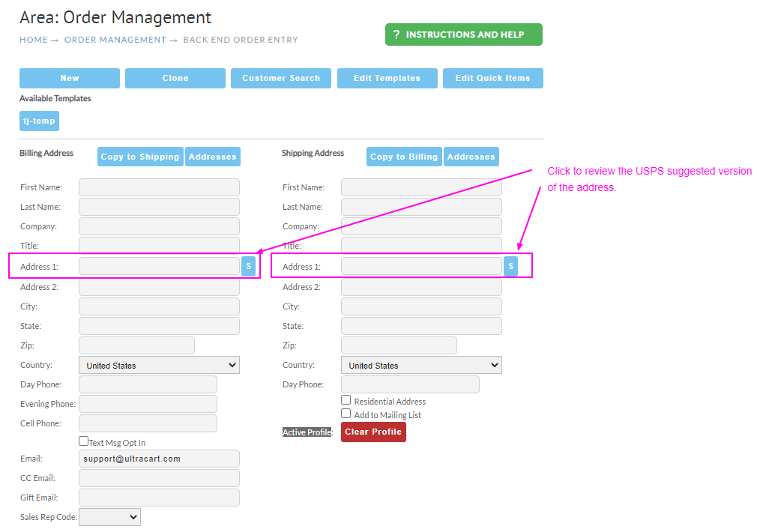Image resolution: width=757 pixels, height=532 pixels.
Task: Click Edit Quick Items button
Action: coord(493,78)
